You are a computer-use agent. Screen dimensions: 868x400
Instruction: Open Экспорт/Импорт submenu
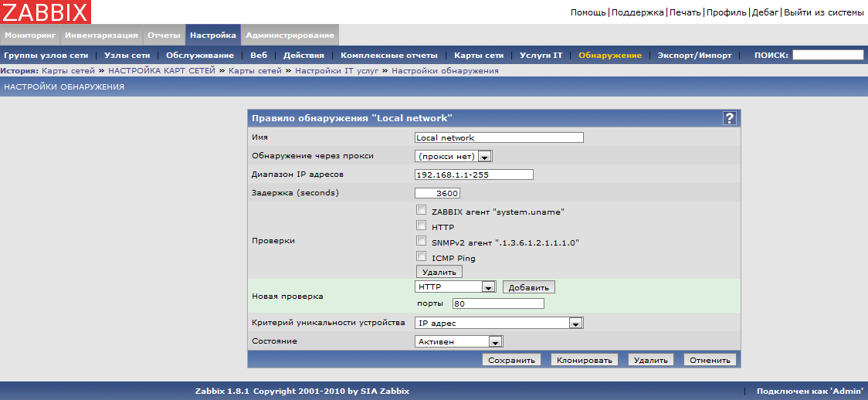[x=695, y=56]
